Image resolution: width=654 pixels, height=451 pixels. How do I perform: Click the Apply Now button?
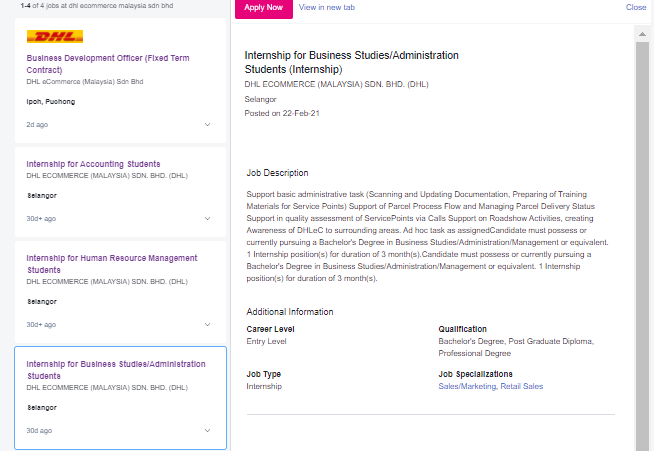(264, 8)
